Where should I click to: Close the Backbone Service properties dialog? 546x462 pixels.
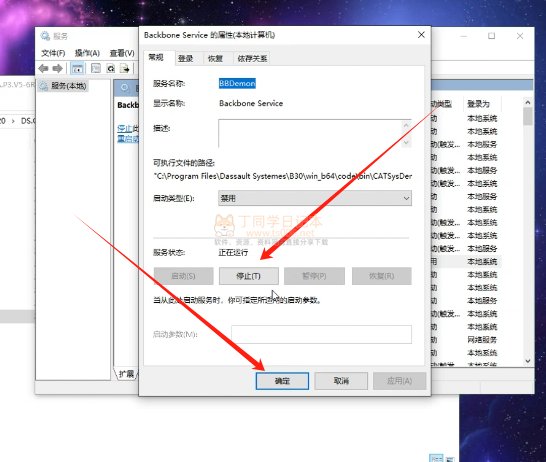point(421,35)
